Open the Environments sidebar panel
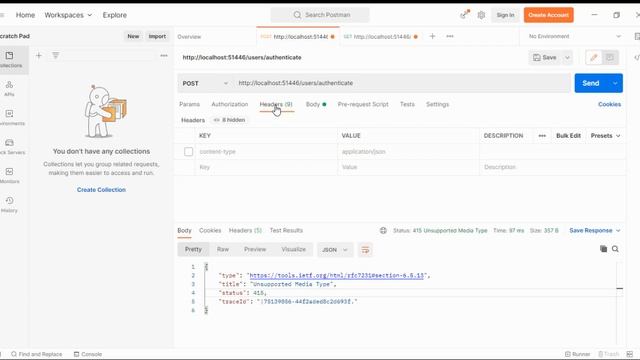Image resolution: width=640 pixels, height=360 pixels. tap(11, 118)
